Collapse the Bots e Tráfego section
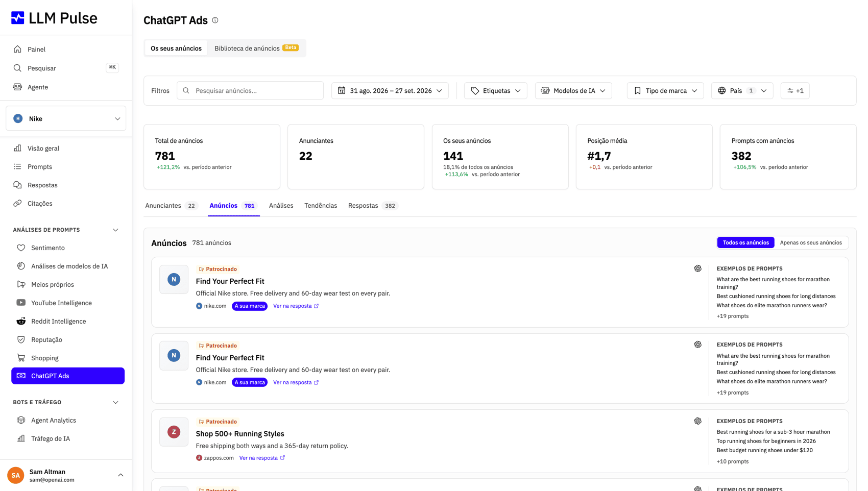868x491 pixels. 115,403
